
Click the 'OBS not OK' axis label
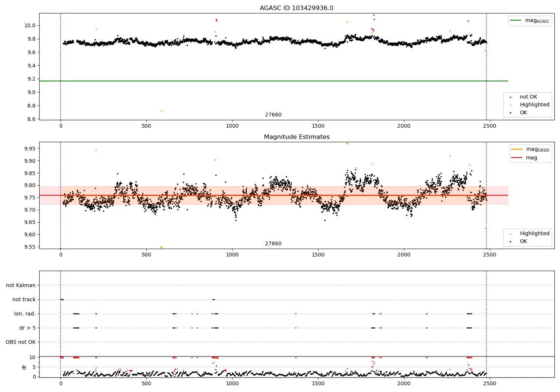(21, 342)
